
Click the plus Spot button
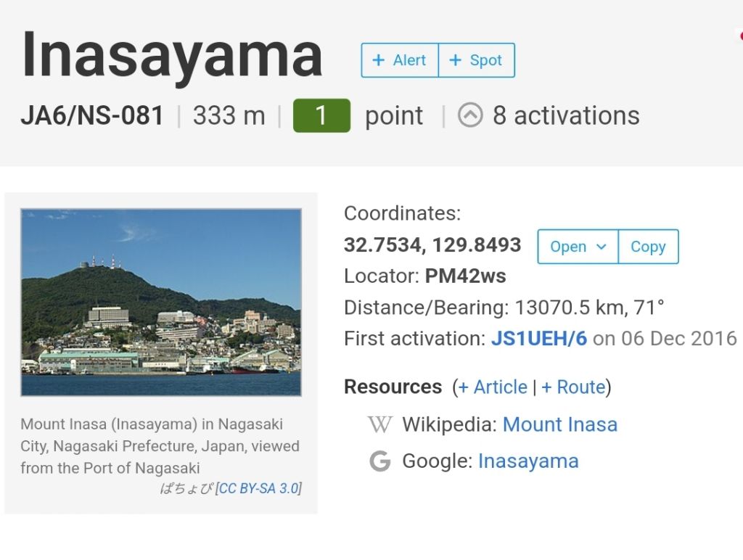coord(476,60)
